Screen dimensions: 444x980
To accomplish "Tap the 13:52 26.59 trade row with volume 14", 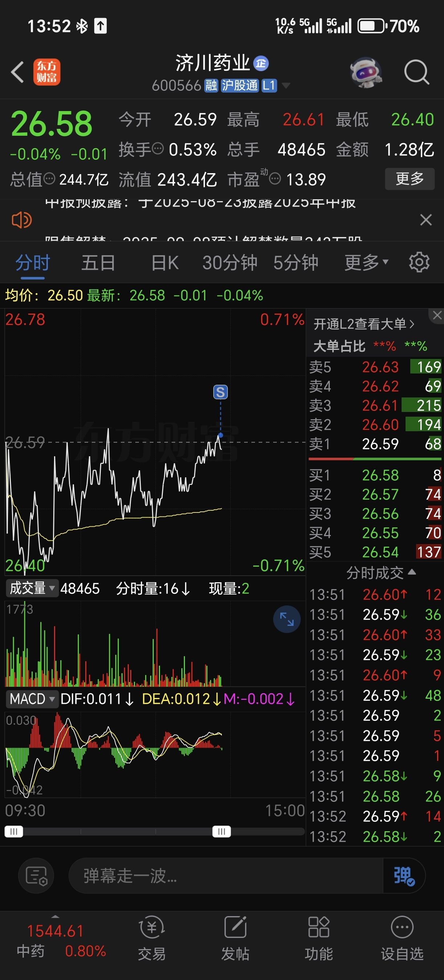I will [x=375, y=816].
